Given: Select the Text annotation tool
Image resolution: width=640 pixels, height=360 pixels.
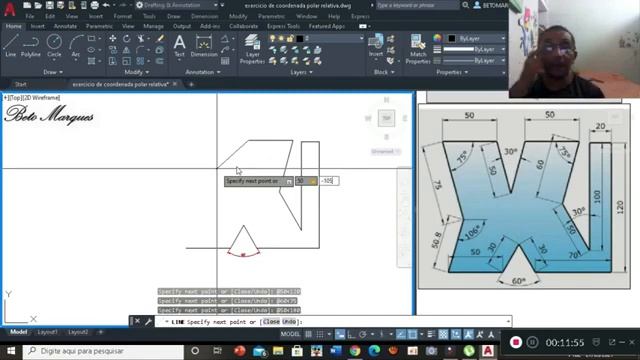Looking at the screenshot, I should pos(179,46).
